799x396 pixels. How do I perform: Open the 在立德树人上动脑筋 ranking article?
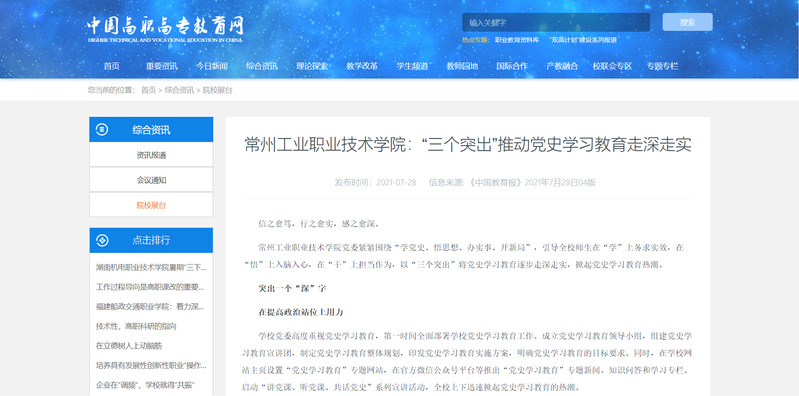(x=129, y=346)
